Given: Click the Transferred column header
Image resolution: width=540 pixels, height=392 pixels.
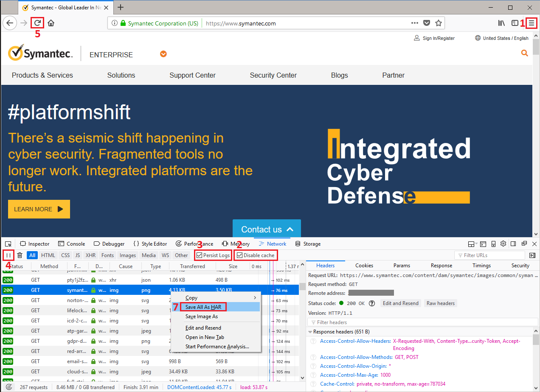Looking at the screenshot, I should tap(192, 266).
